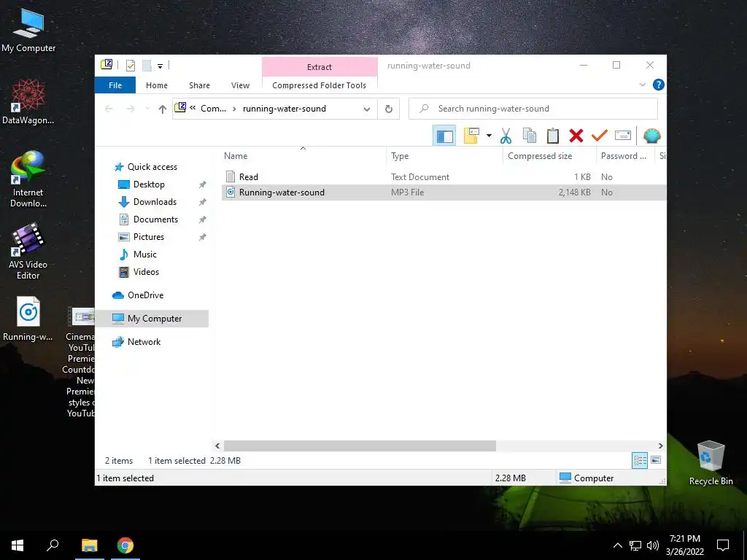Image resolution: width=747 pixels, height=560 pixels.
Task: Open Music in navigation pane
Action: point(145,254)
